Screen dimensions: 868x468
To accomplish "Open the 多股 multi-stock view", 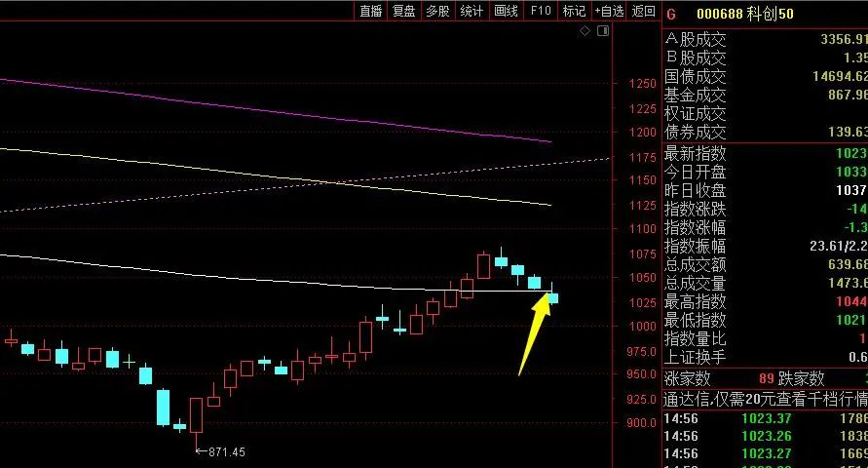I will pyautogui.click(x=437, y=11).
